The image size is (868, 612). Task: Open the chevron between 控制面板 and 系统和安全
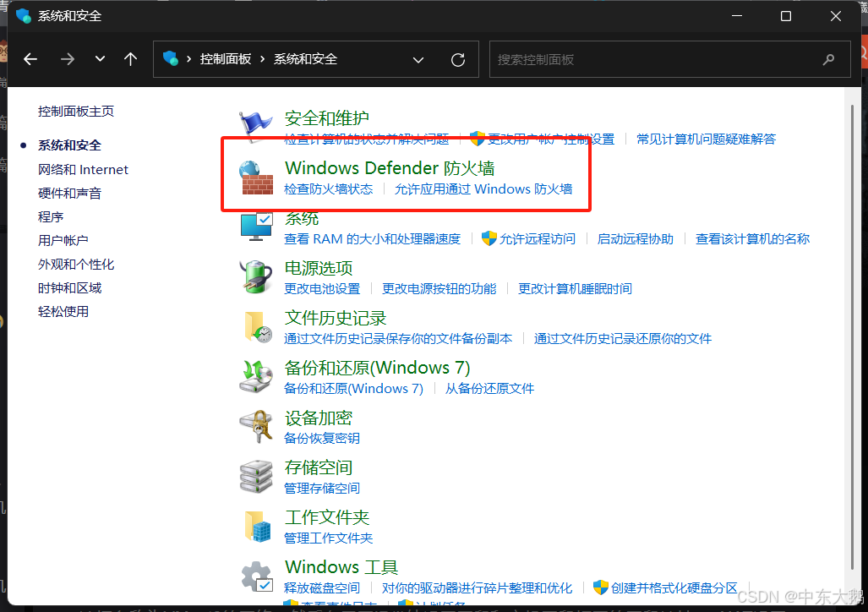(x=262, y=58)
